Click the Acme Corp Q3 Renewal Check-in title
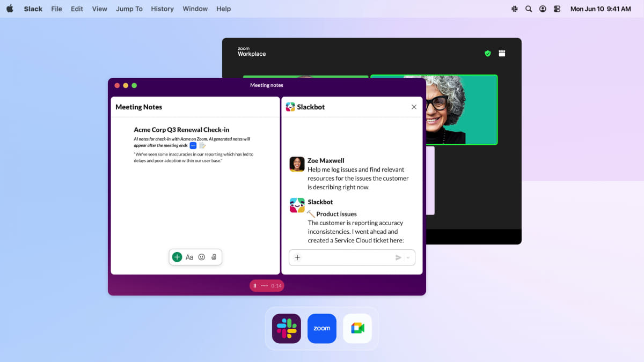The height and width of the screenshot is (362, 644). [181, 130]
